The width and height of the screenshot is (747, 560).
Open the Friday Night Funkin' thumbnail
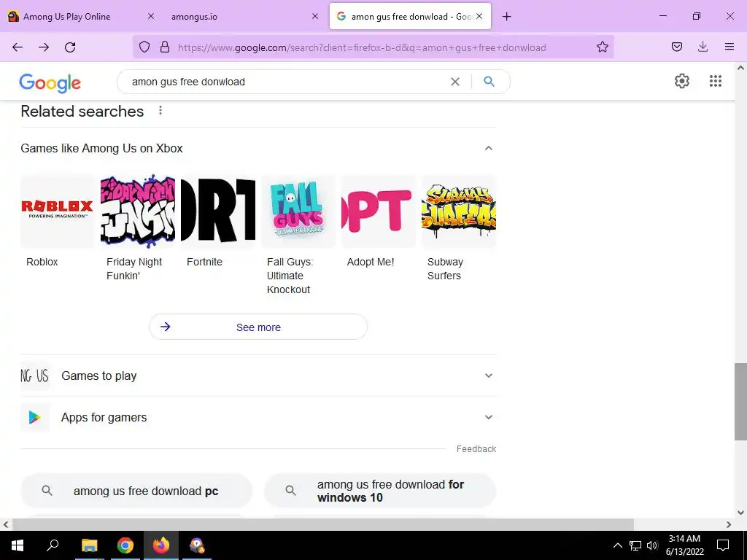pos(138,211)
